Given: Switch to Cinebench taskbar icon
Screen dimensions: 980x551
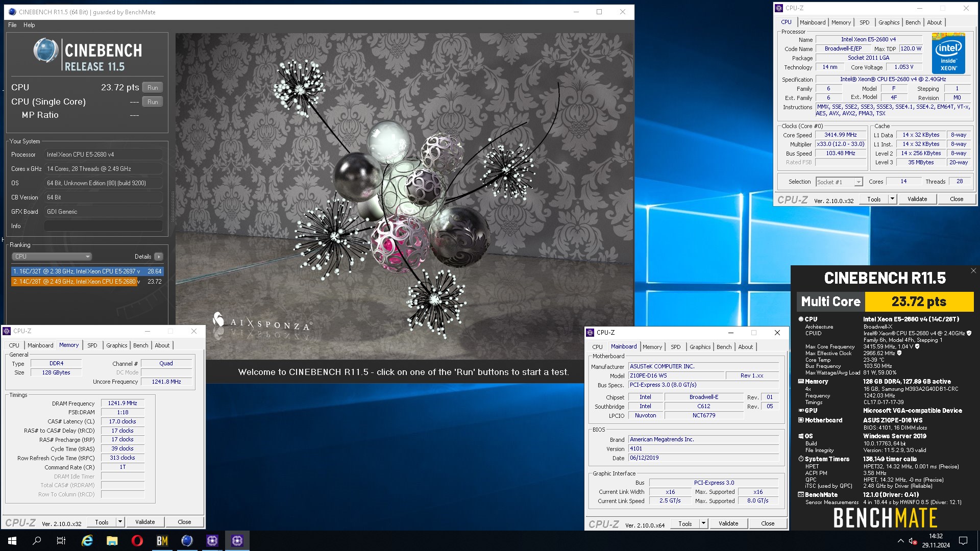Looking at the screenshot, I should (x=187, y=541).
